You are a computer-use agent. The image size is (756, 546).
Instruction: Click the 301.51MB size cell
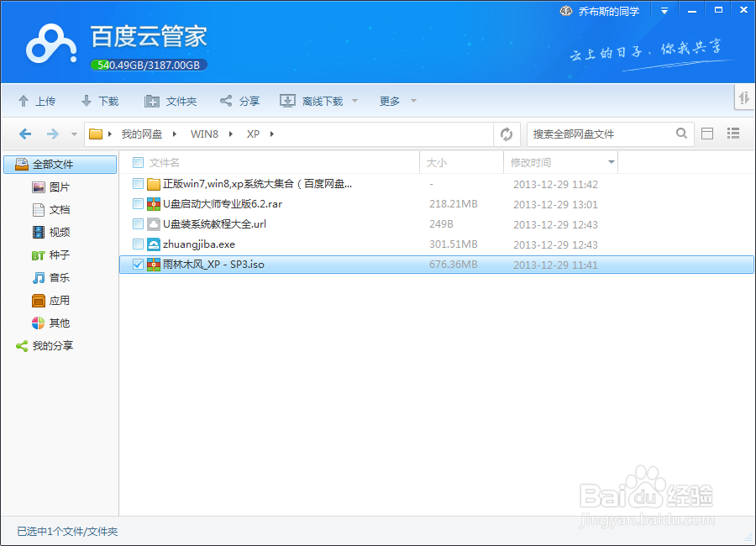pyautogui.click(x=454, y=244)
